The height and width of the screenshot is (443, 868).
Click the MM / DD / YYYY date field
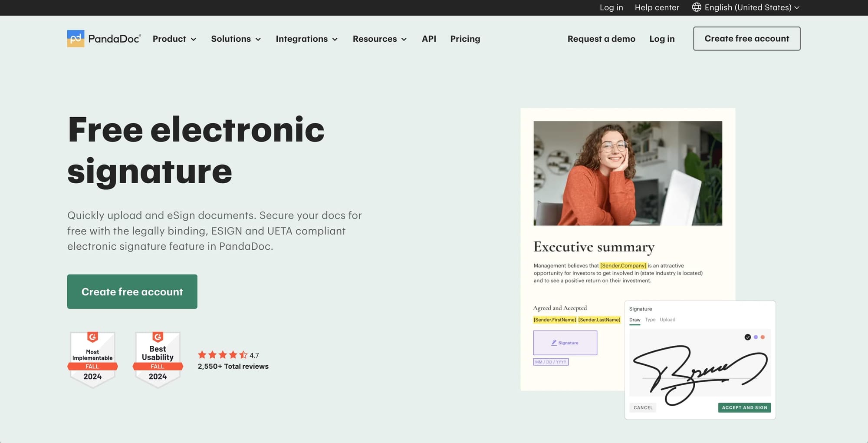(550, 362)
